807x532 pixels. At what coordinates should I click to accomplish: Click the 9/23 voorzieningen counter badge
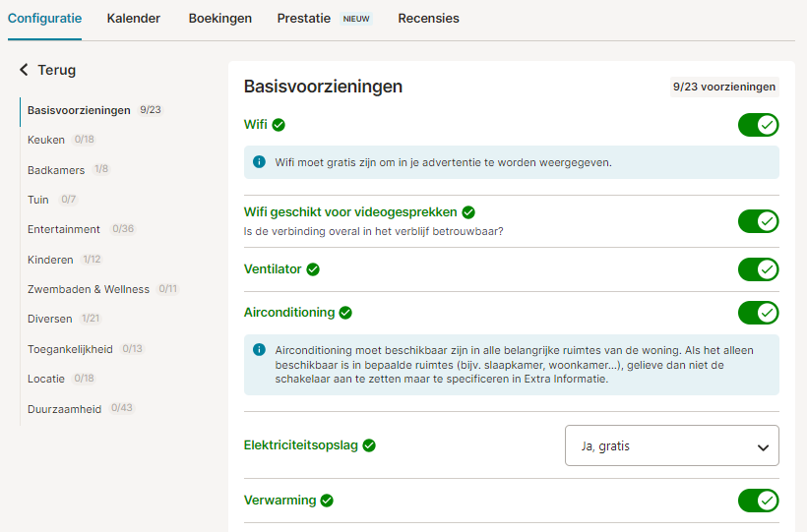pos(724,87)
